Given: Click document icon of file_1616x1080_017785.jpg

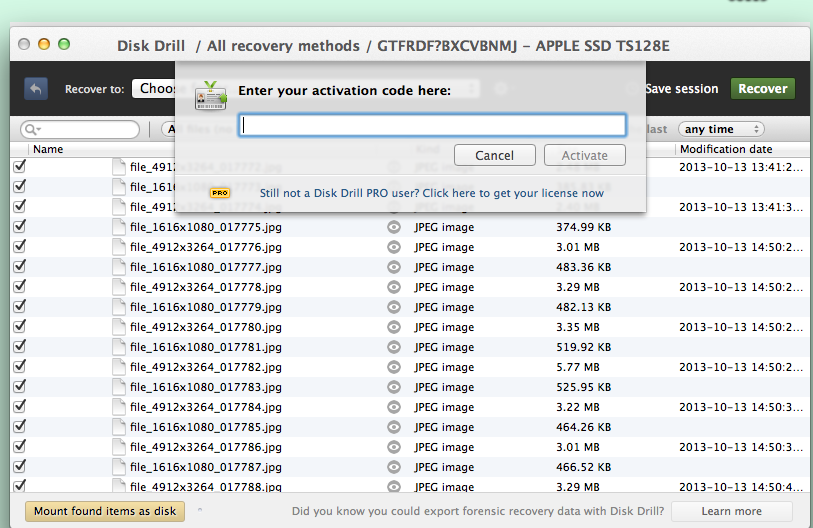Looking at the screenshot, I should (119, 427).
